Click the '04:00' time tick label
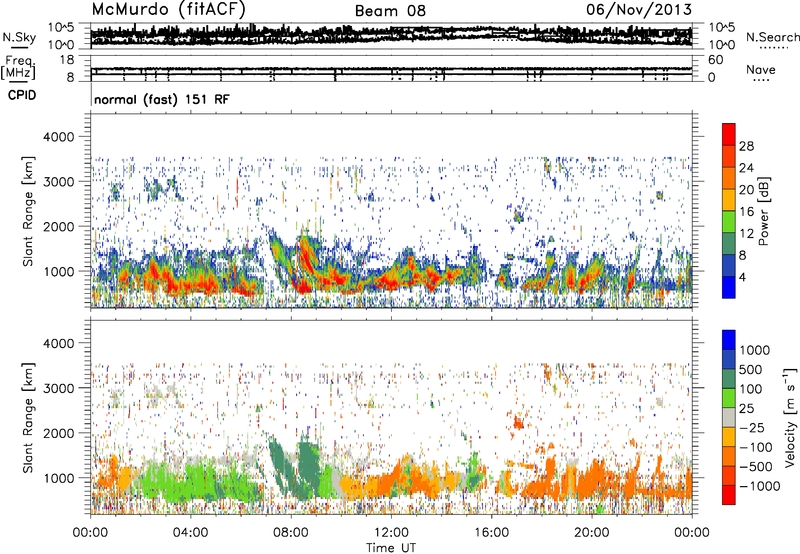Screen dimensions: 800x554 (190, 533)
